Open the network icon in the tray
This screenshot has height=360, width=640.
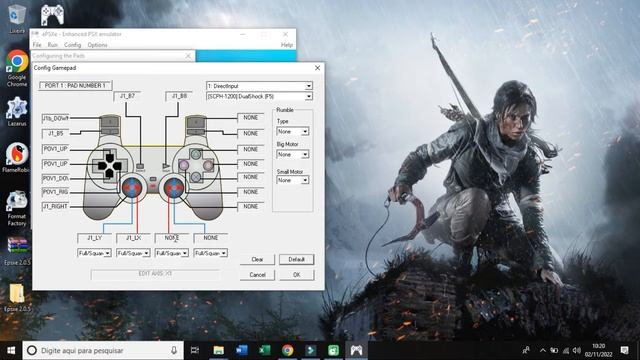[x=565, y=350]
